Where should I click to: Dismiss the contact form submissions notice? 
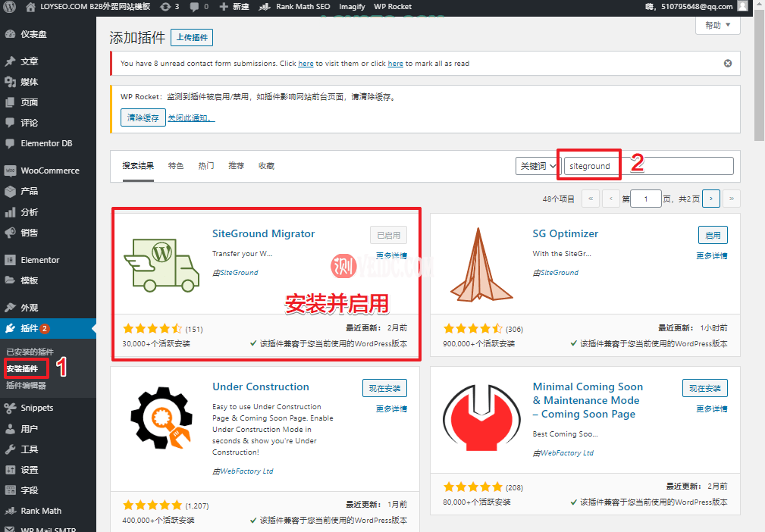tap(727, 64)
